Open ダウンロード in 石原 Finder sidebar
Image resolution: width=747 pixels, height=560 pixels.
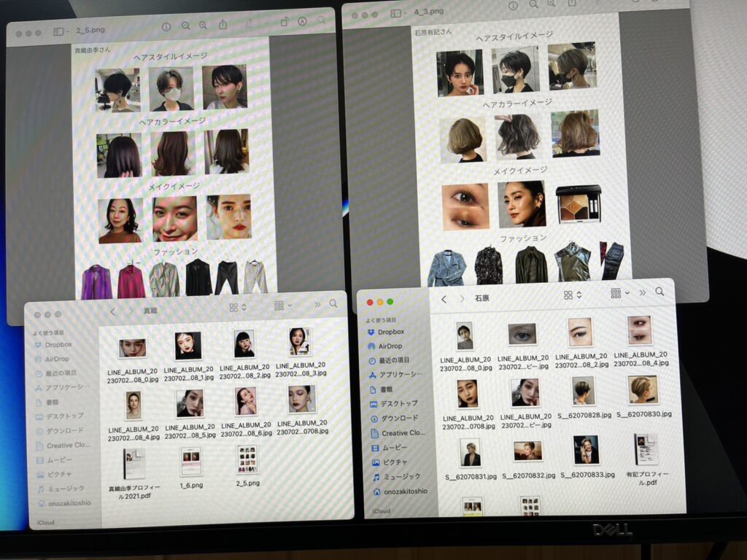395,419
